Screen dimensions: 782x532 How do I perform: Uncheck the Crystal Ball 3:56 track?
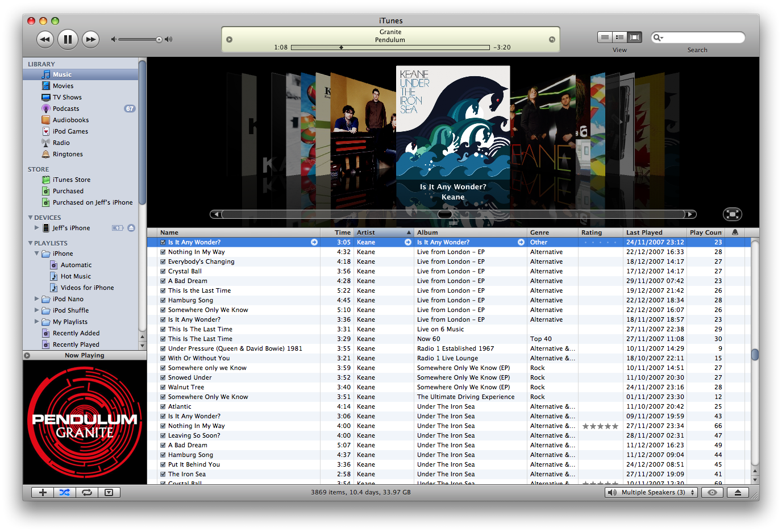point(163,271)
